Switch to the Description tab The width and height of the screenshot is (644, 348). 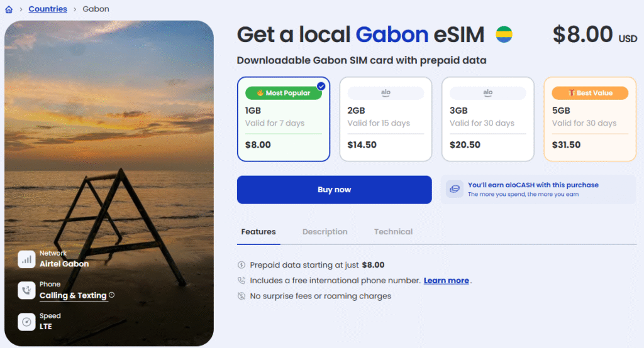tap(325, 232)
